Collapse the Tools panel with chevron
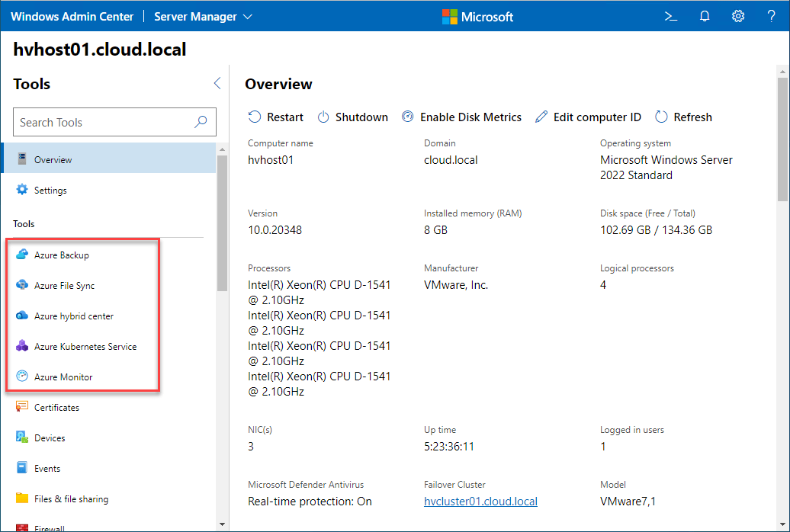 pyautogui.click(x=217, y=83)
